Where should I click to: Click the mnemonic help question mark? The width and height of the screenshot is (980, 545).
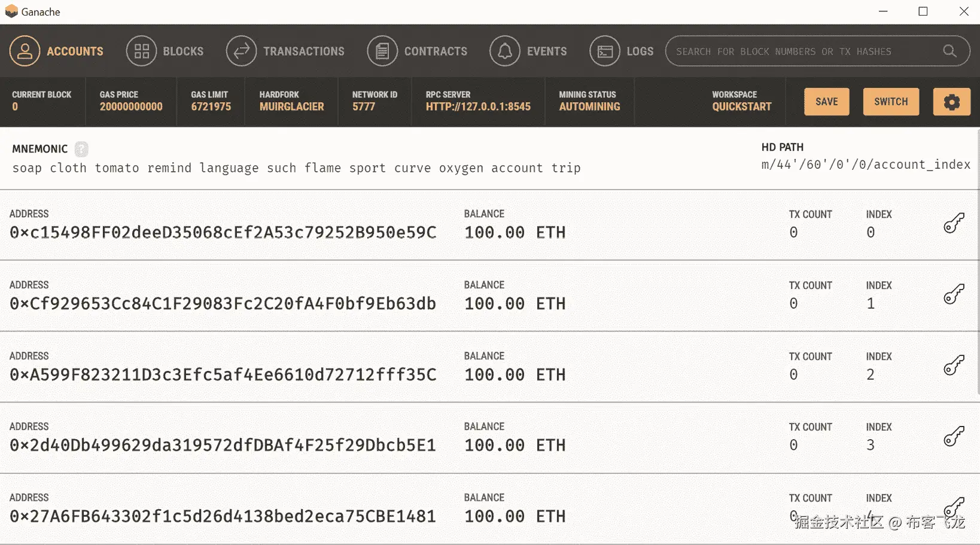[81, 149]
